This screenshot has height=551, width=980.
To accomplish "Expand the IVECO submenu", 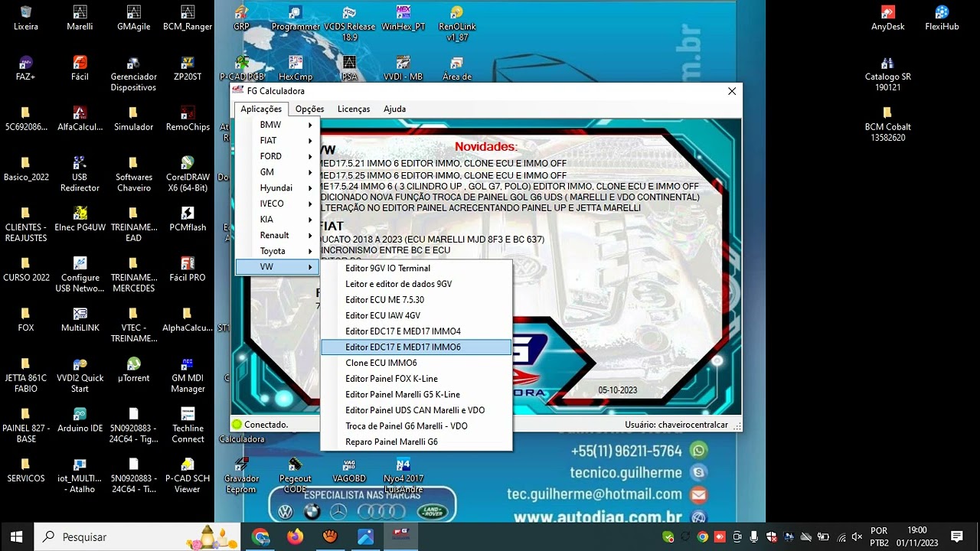I will [x=278, y=204].
